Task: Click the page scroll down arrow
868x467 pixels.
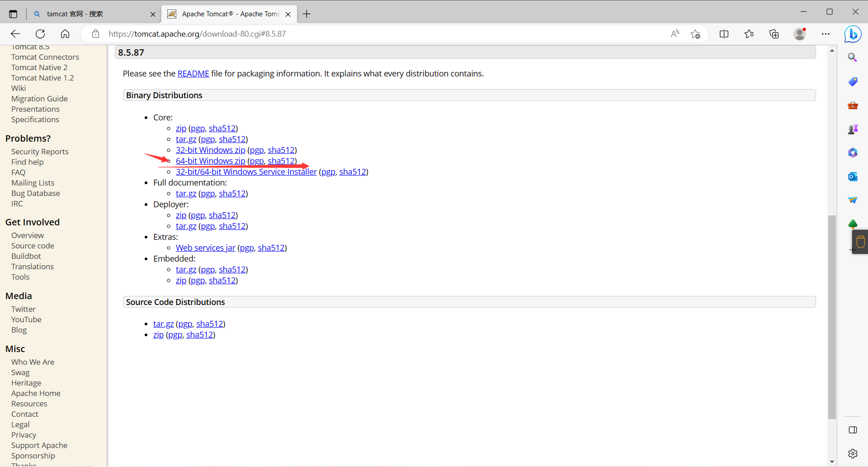Action: point(832,462)
